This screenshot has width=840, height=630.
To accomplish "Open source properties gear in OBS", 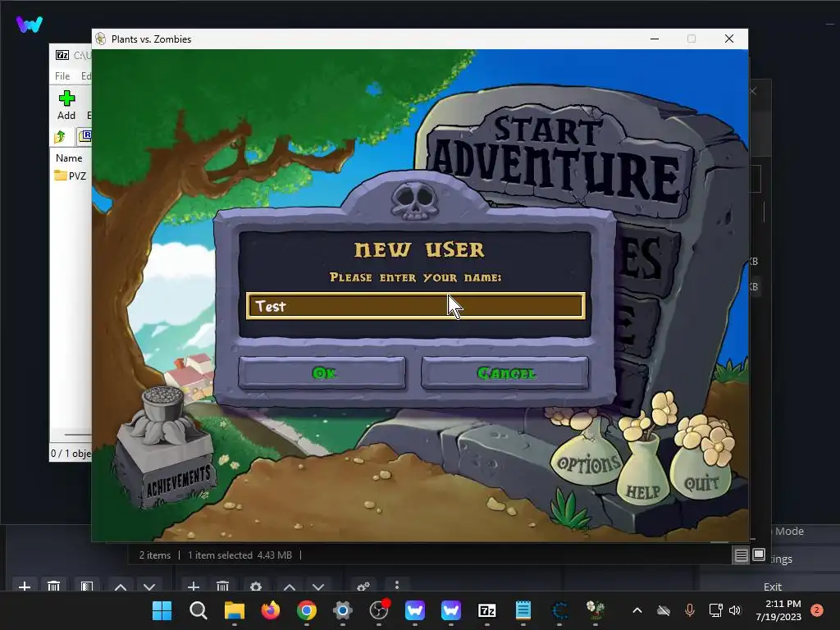I will tap(256, 586).
